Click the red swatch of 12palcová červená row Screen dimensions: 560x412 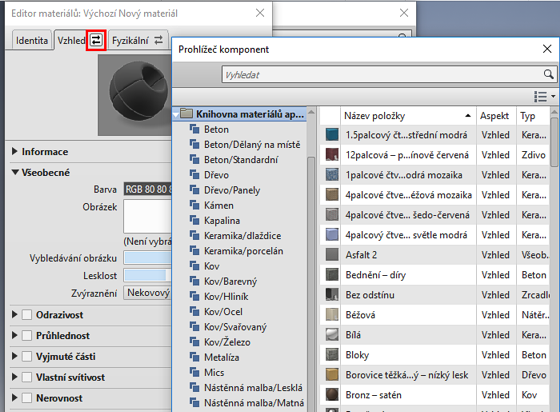[x=332, y=155]
